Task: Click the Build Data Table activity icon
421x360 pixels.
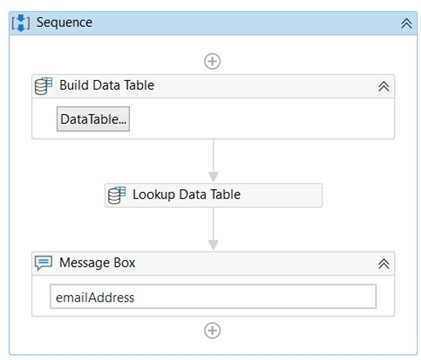Action: [44, 86]
